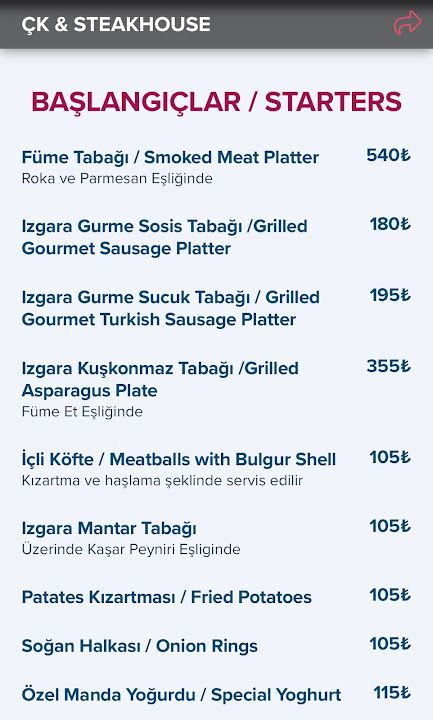The image size is (433, 720).
Task: Open Patates Kızartması / Fried Potatoes
Action: coord(167,597)
